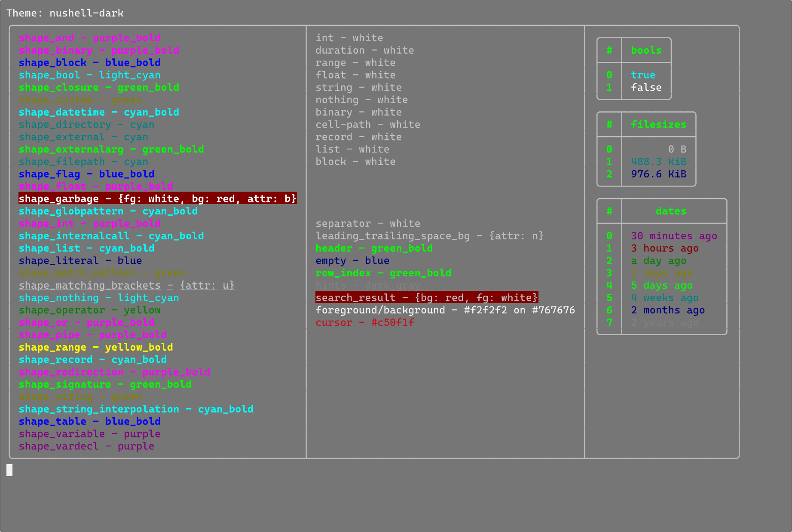Click underlined shape_matching_brackets line
This screenshot has width=792, height=532.
tap(127, 285)
